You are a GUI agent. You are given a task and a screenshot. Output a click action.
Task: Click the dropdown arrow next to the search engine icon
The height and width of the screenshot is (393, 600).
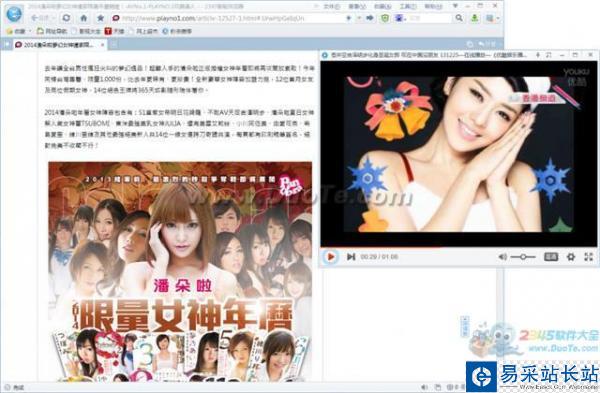coord(405,18)
